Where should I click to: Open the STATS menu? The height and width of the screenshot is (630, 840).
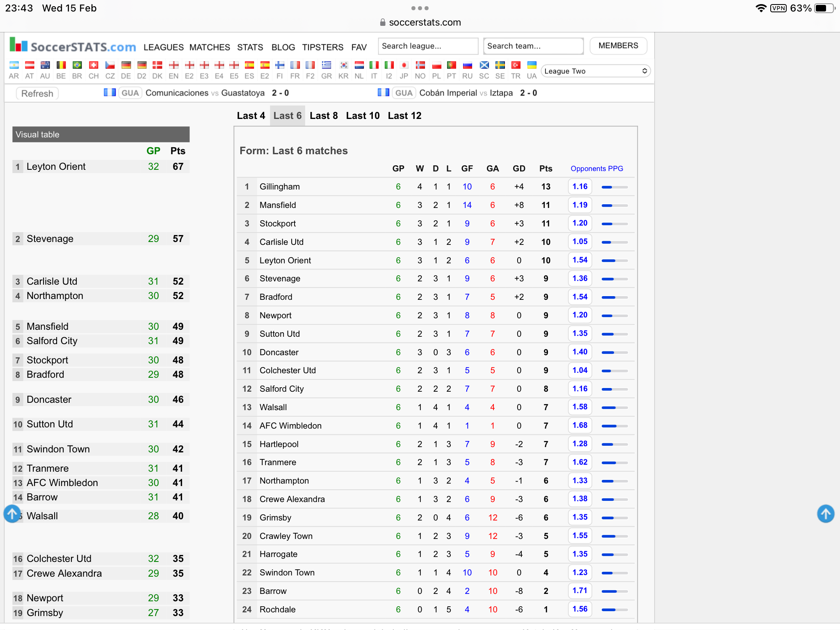(x=250, y=47)
